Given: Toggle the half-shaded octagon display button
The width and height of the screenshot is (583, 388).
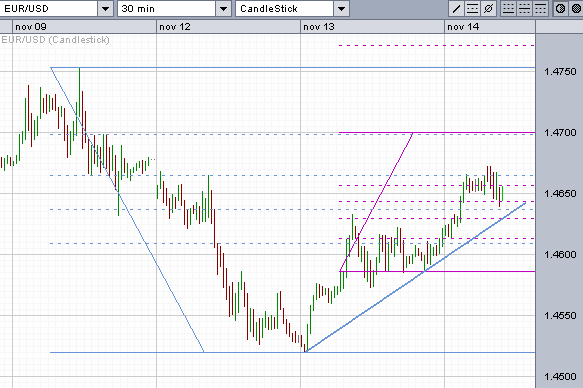Looking at the screenshot, I should pos(561,9).
